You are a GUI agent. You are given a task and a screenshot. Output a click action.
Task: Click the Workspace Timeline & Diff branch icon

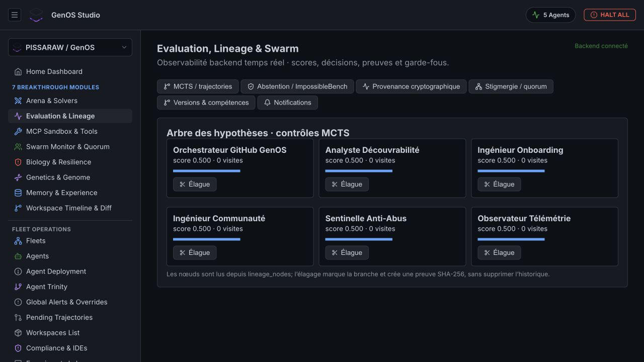point(18,208)
